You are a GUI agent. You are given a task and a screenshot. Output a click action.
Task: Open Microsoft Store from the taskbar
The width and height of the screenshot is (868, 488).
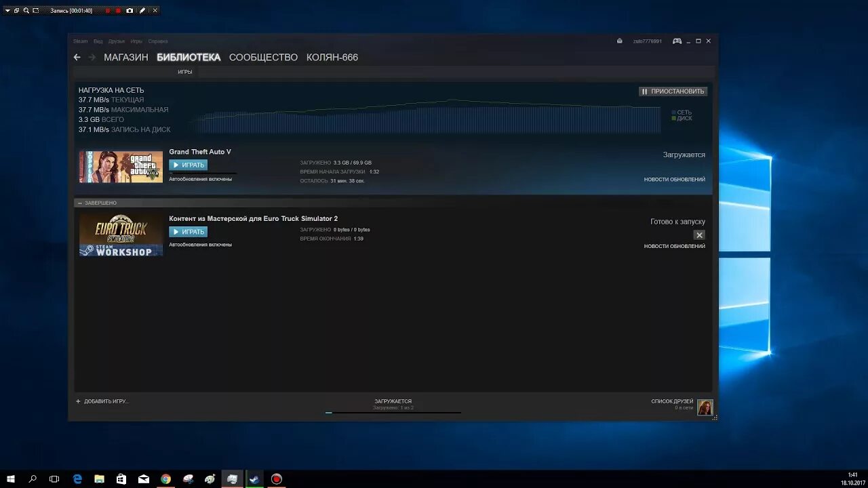[121, 479]
